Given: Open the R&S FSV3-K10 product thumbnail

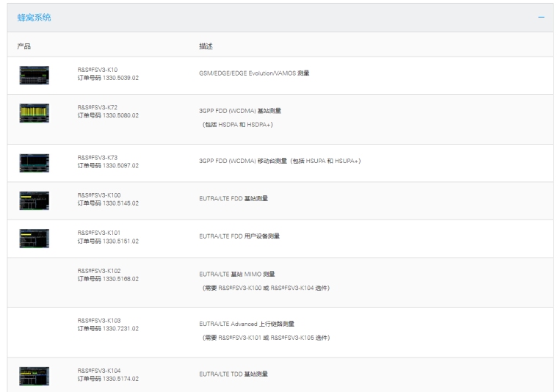Looking at the screenshot, I should coord(34,75).
